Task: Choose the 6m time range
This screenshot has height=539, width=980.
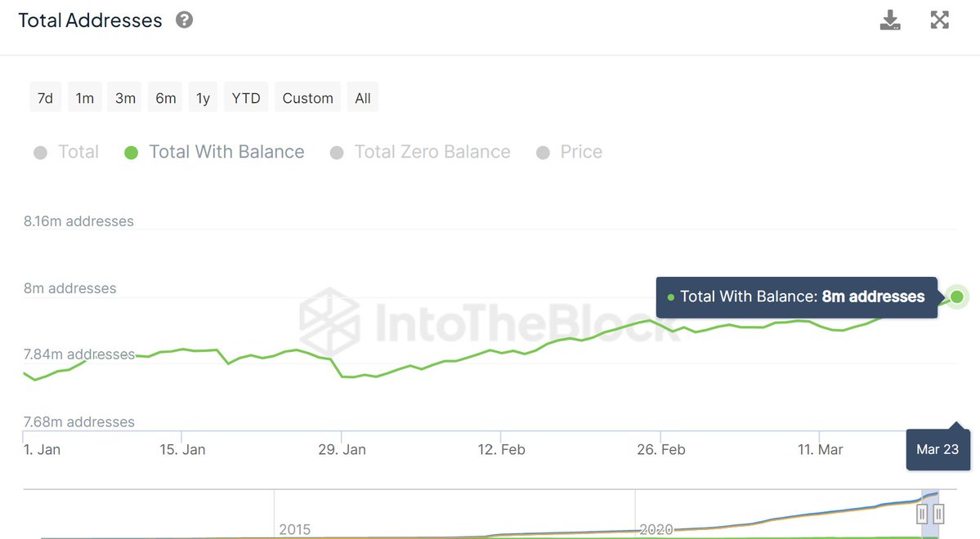Action: tap(166, 98)
